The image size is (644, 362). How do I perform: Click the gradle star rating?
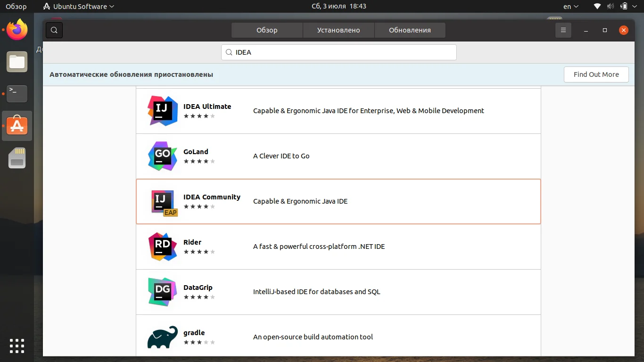click(199, 342)
